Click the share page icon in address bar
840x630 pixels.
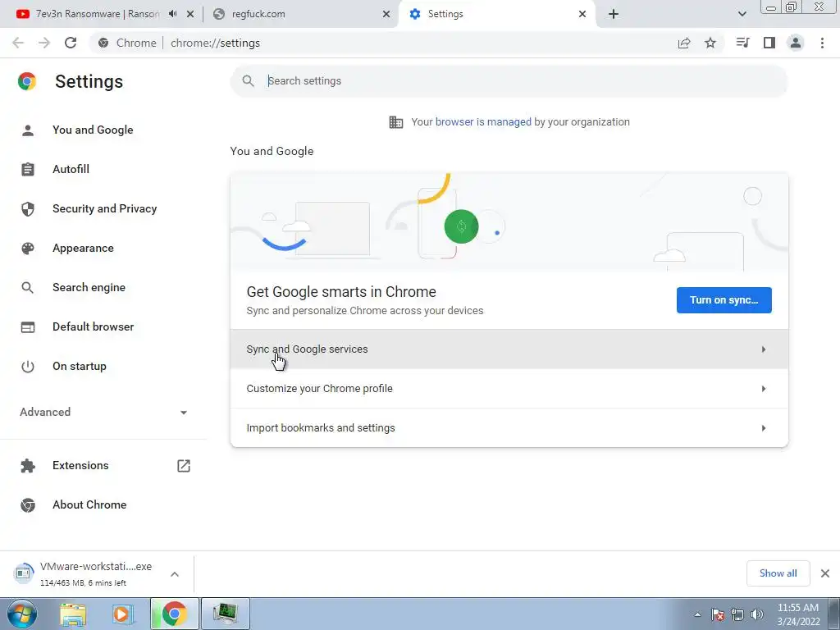click(684, 43)
